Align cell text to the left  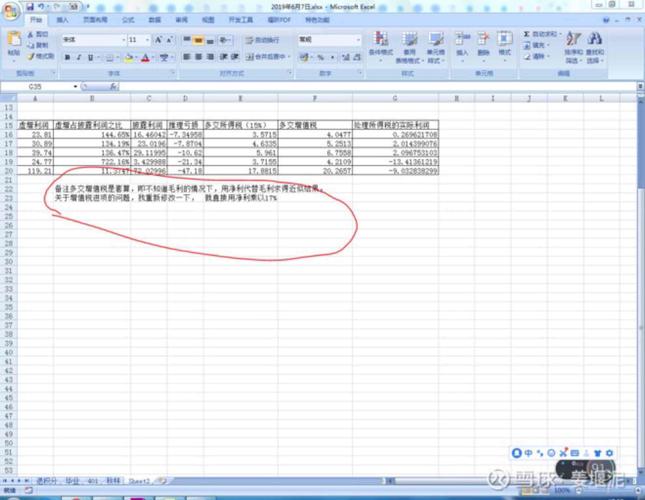[x=187, y=57]
